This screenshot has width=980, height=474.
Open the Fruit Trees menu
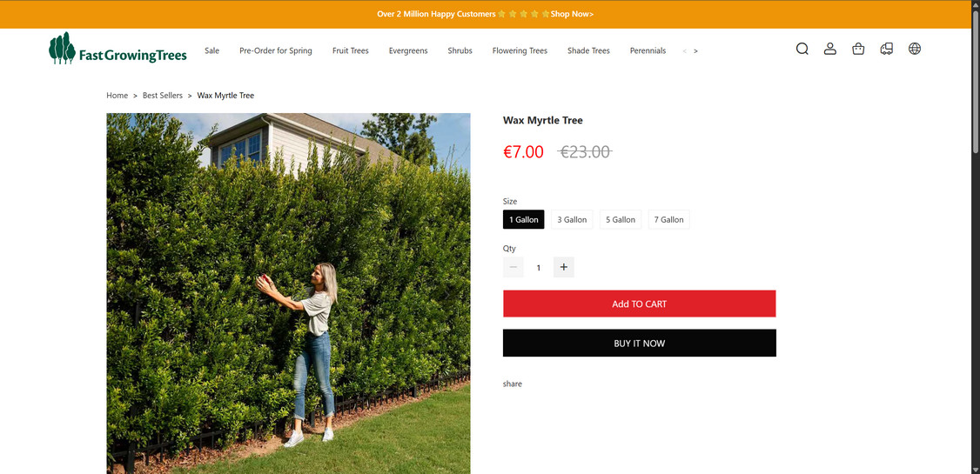coord(351,50)
